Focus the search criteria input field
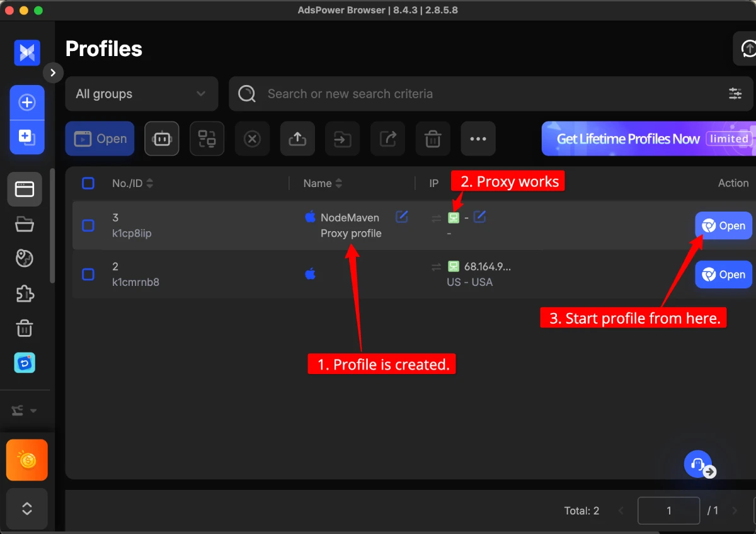This screenshot has width=756, height=534. 491,94
